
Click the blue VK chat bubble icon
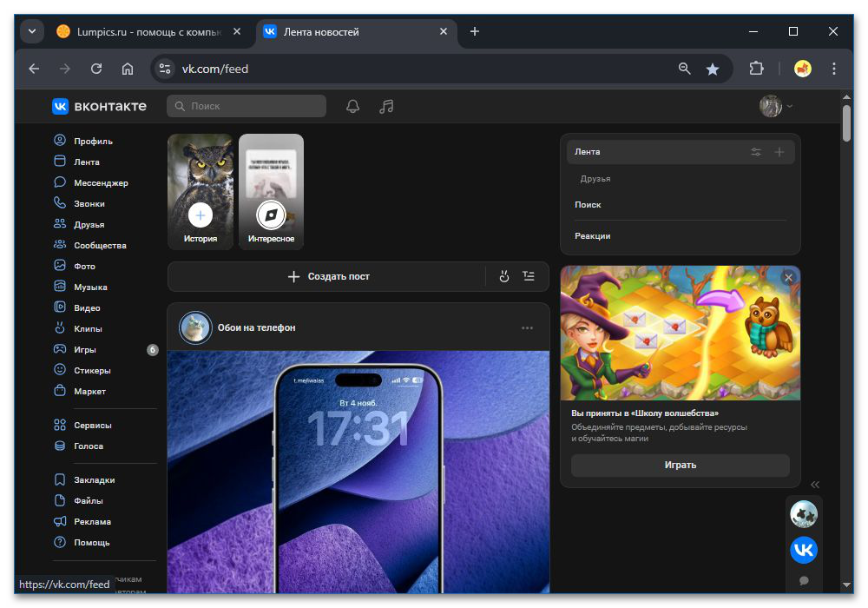pyautogui.click(x=804, y=550)
